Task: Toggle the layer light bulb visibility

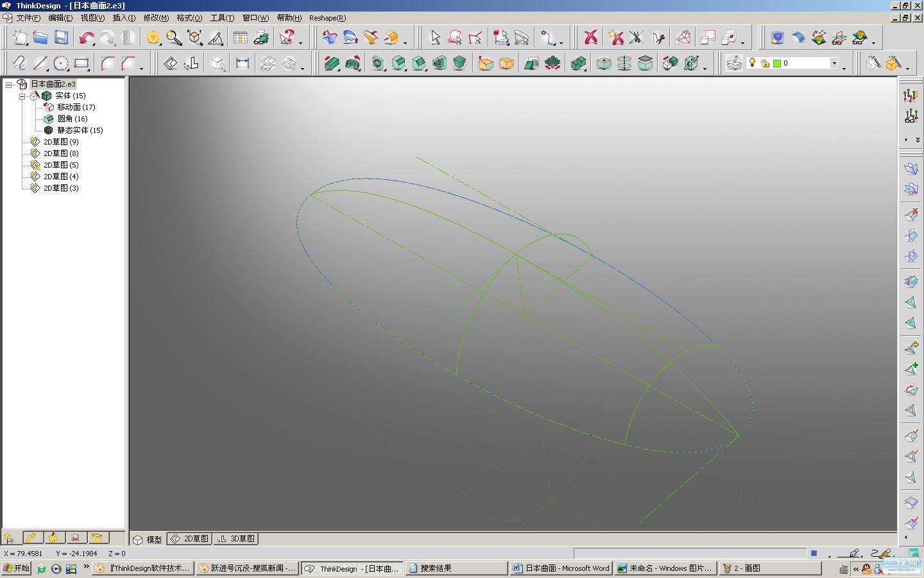Action: [753, 63]
